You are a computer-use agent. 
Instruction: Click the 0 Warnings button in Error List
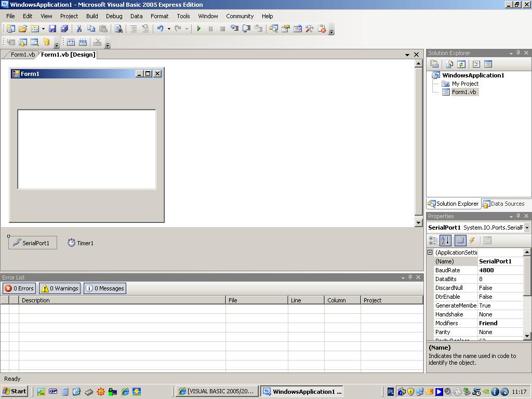(59, 288)
